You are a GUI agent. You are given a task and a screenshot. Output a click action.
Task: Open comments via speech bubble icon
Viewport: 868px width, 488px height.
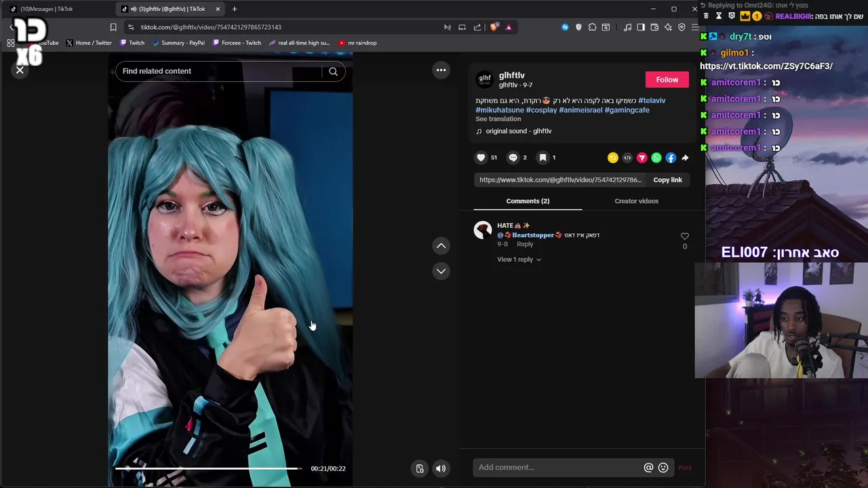point(513,157)
